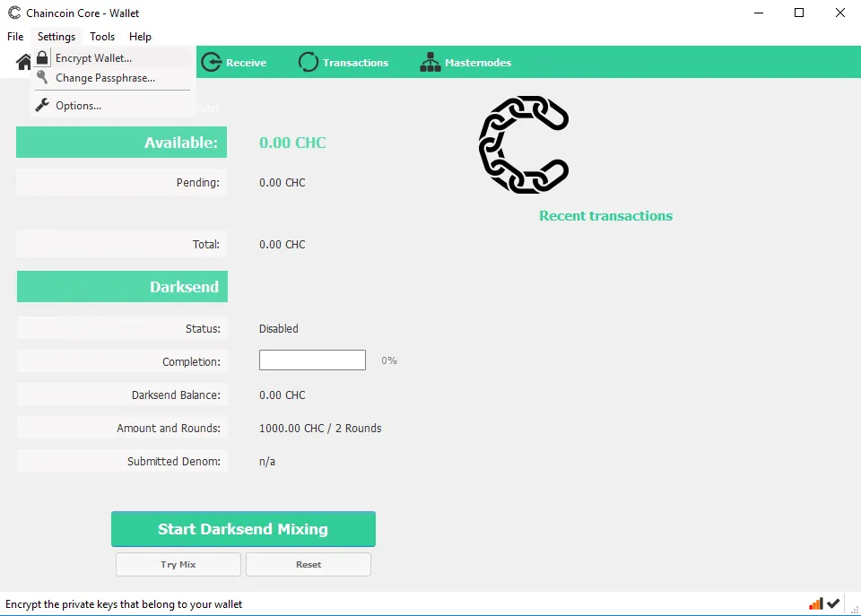The width and height of the screenshot is (861, 616).
Task: Click the Available balance 0.00 CHC value
Action: pyautogui.click(x=292, y=143)
